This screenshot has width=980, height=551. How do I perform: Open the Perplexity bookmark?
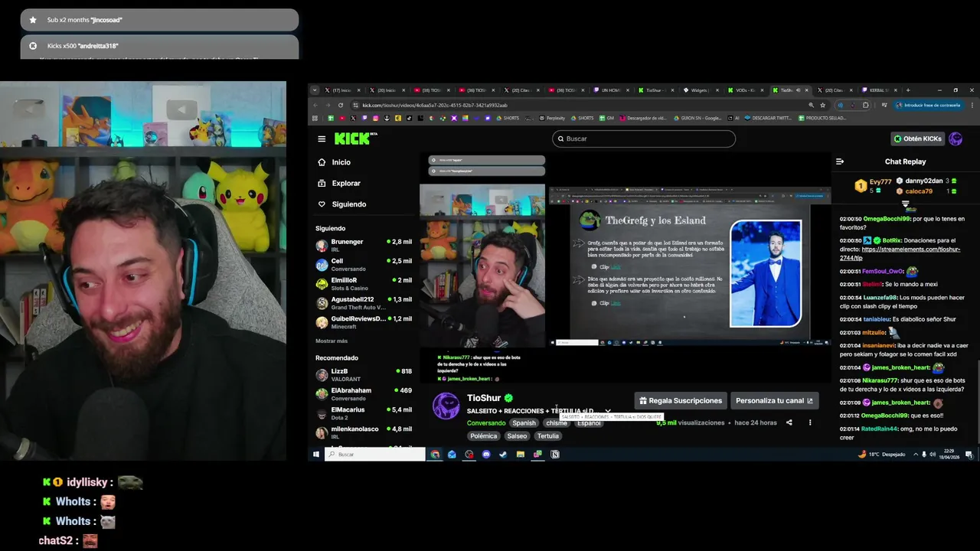point(551,118)
